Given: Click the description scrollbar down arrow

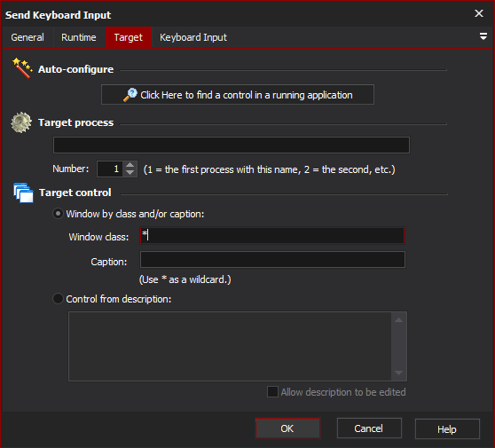Looking at the screenshot, I should (x=398, y=373).
